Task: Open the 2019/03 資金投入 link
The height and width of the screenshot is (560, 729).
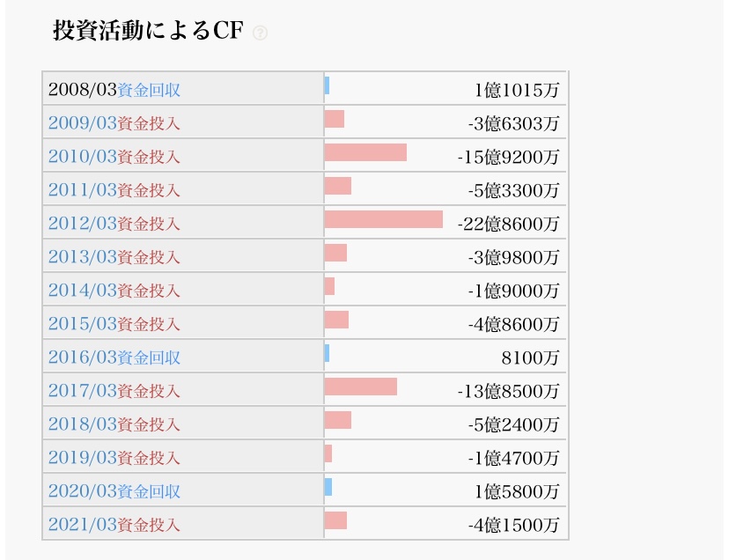Action: coord(114,458)
